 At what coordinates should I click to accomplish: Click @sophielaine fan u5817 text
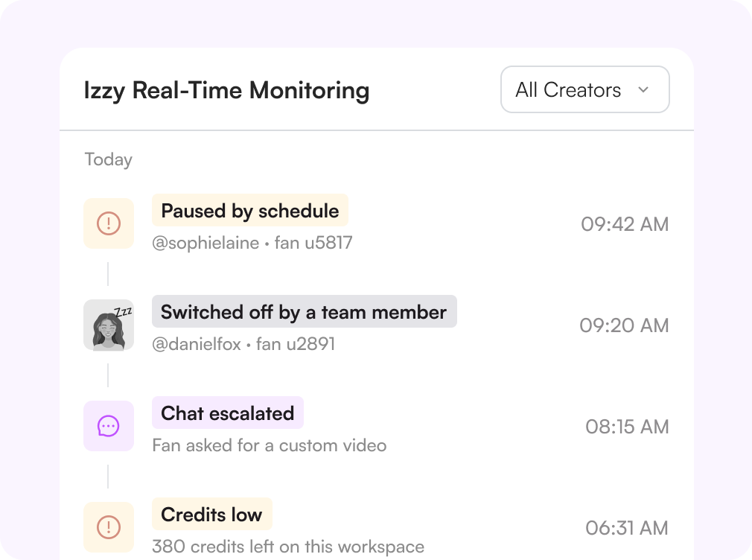(x=252, y=243)
